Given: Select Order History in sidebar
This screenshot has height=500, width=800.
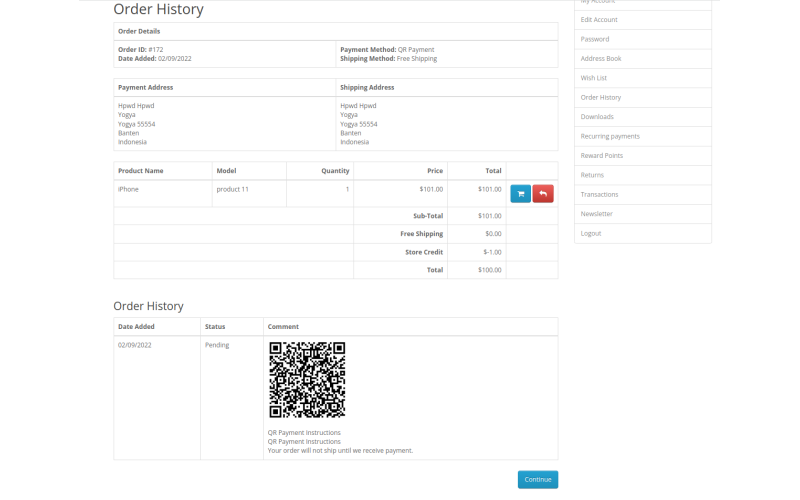Looking at the screenshot, I should (601, 97).
